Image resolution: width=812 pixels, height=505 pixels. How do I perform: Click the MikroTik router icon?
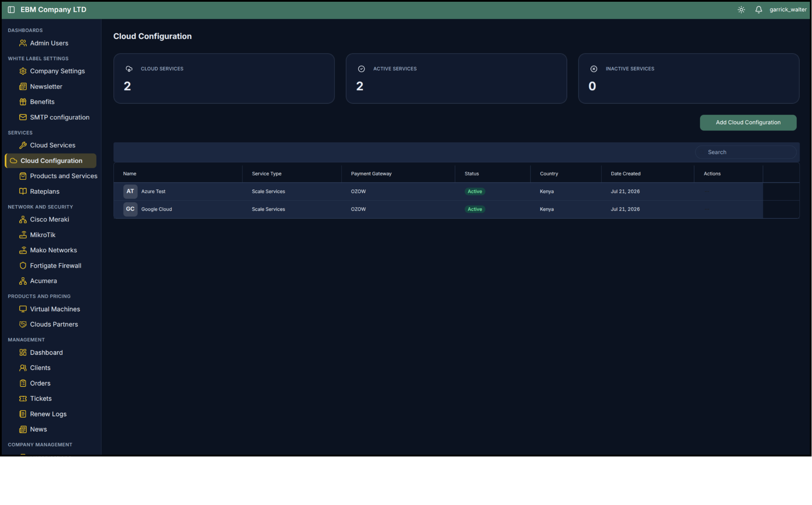tap(23, 235)
